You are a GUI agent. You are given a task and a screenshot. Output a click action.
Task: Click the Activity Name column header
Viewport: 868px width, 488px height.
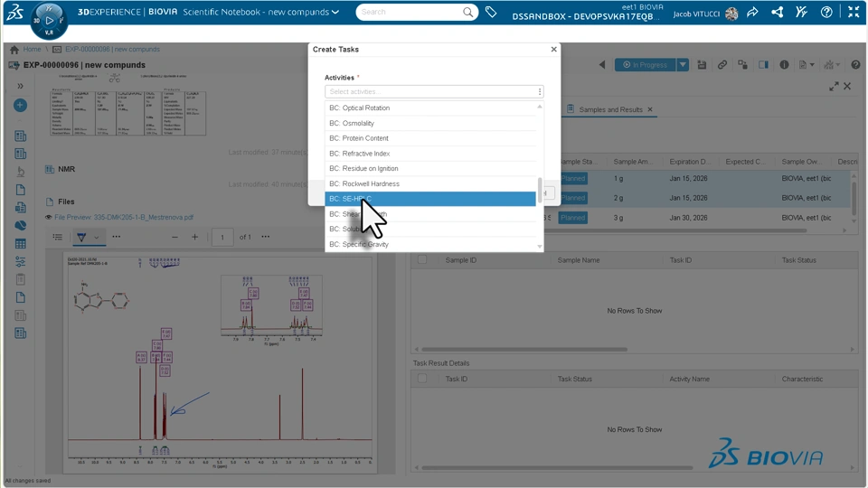[689, 379]
